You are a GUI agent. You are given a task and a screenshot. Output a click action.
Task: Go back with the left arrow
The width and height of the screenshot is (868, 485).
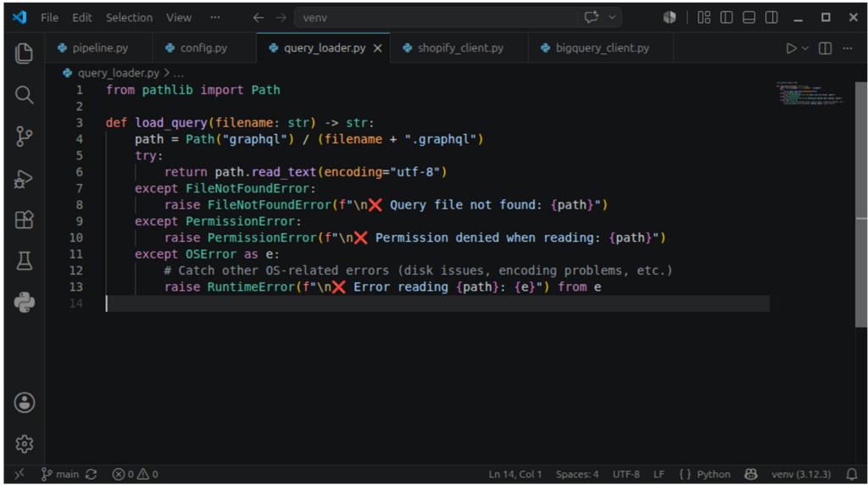pos(258,18)
